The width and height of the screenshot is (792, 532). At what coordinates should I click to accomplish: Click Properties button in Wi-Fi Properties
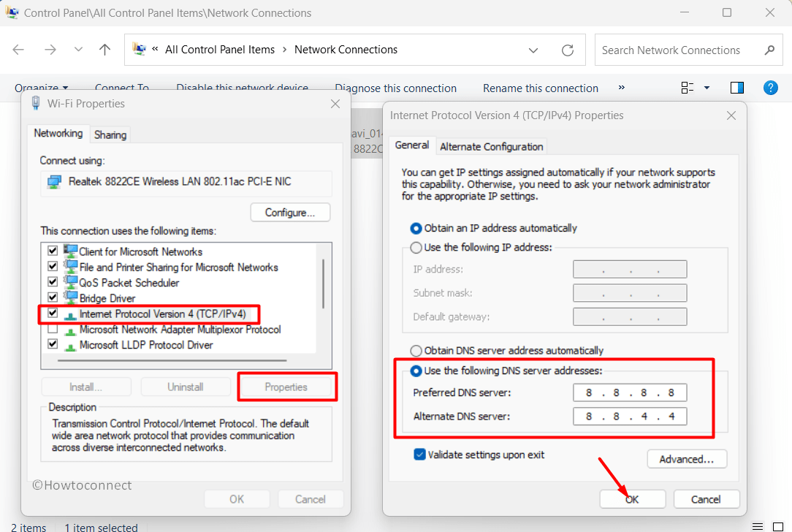point(286,387)
